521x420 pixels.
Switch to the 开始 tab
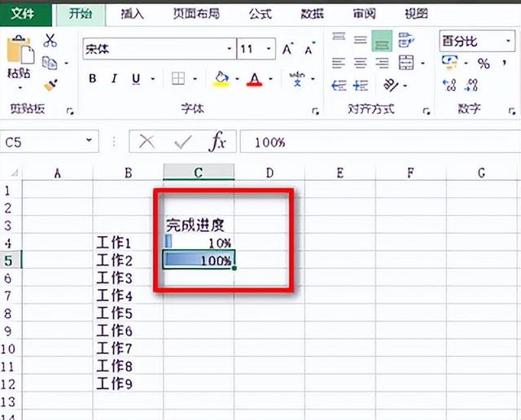(81, 14)
